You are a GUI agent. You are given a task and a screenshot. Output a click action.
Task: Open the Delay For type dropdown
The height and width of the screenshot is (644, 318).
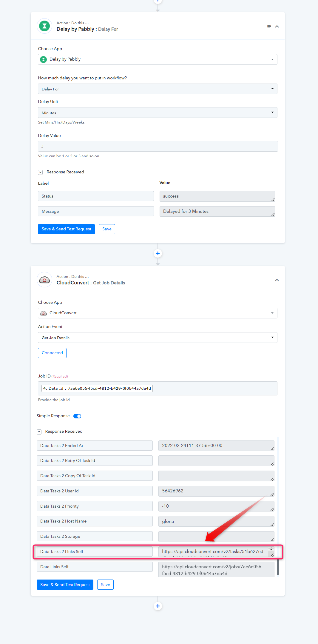point(158,89)
